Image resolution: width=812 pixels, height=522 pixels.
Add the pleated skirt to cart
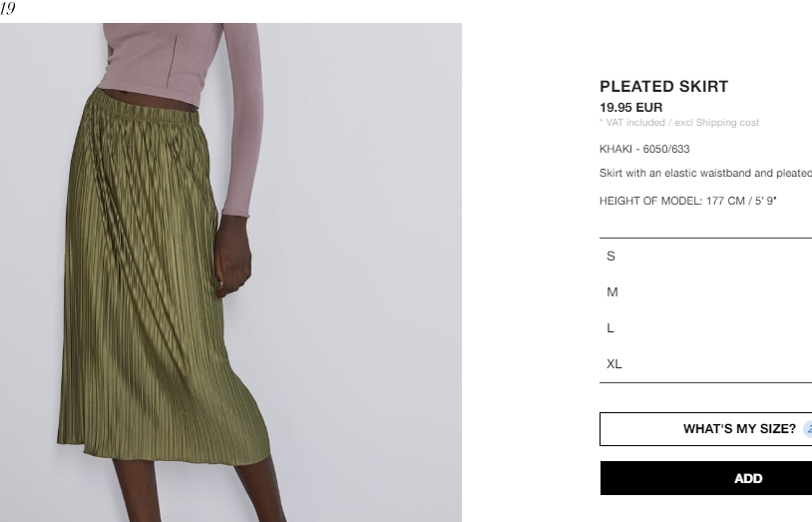coord(706,478)
